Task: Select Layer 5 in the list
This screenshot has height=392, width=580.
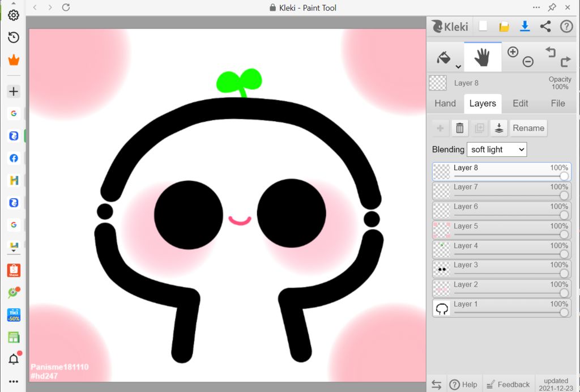Action: [x=502, y=230]
